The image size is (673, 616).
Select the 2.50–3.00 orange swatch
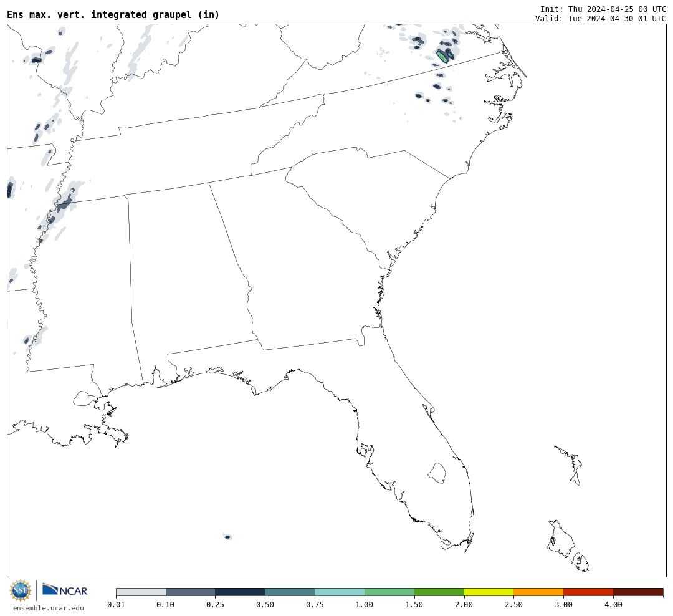538,592
